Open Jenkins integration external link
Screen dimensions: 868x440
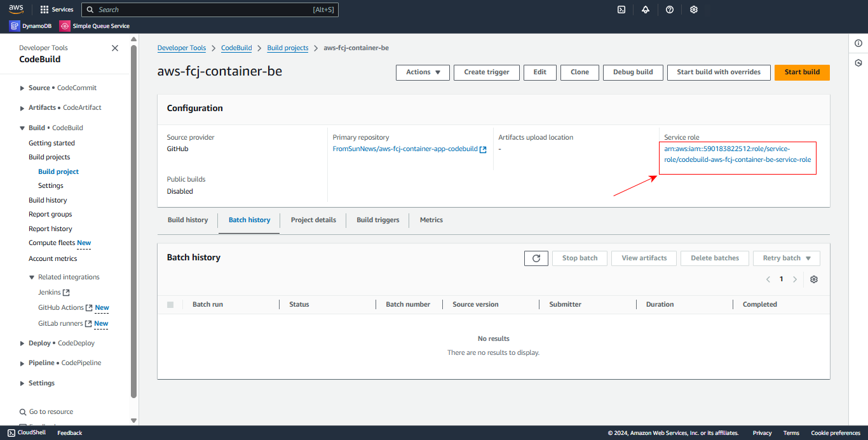(x=54, y=293)
